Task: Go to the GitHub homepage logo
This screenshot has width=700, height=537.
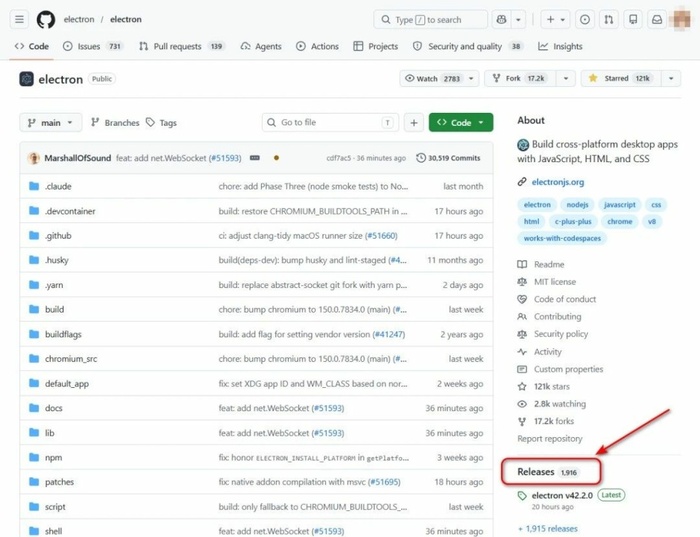Action: click(x=46, y=20)
